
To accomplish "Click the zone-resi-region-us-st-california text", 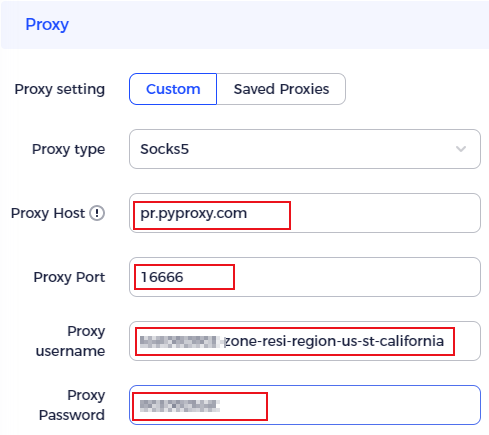I will coord(334,341).
